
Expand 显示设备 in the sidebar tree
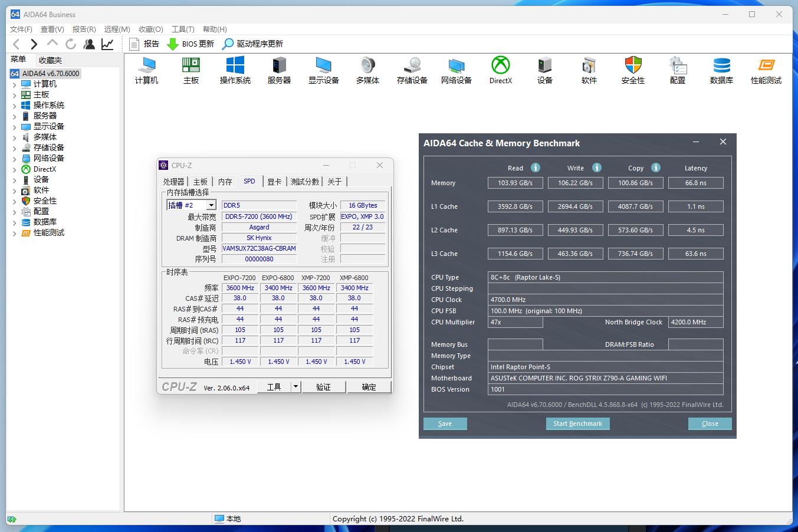(14, 126)
